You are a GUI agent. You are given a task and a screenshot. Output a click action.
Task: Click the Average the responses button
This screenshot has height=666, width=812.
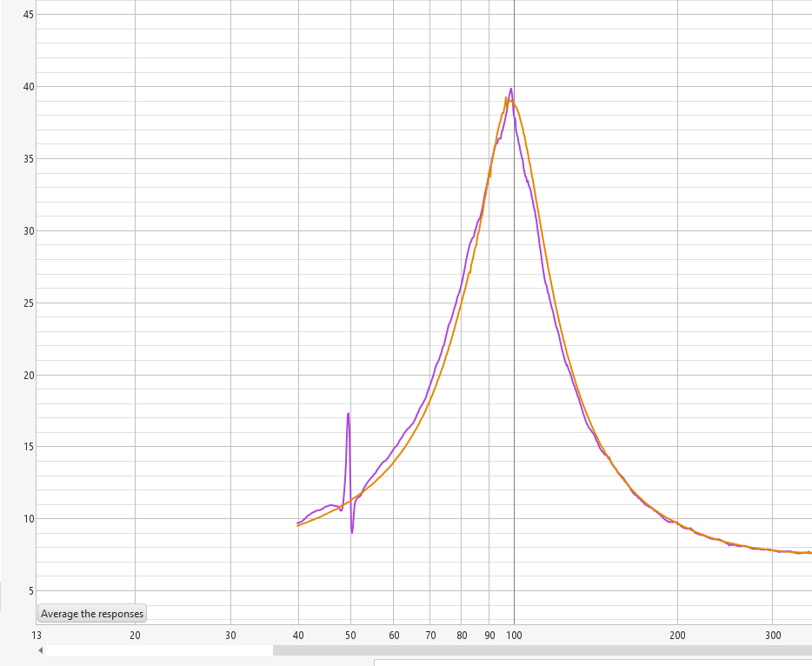92,613
